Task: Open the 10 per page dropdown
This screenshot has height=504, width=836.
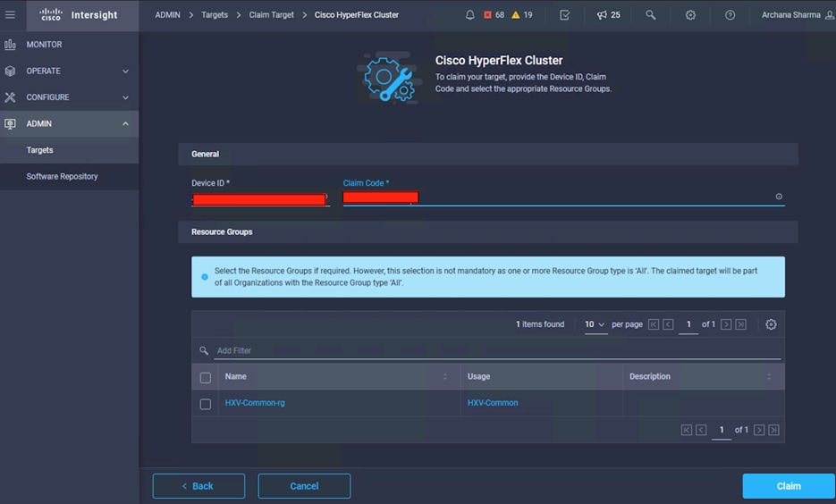Action: click(x=595, y=324)
